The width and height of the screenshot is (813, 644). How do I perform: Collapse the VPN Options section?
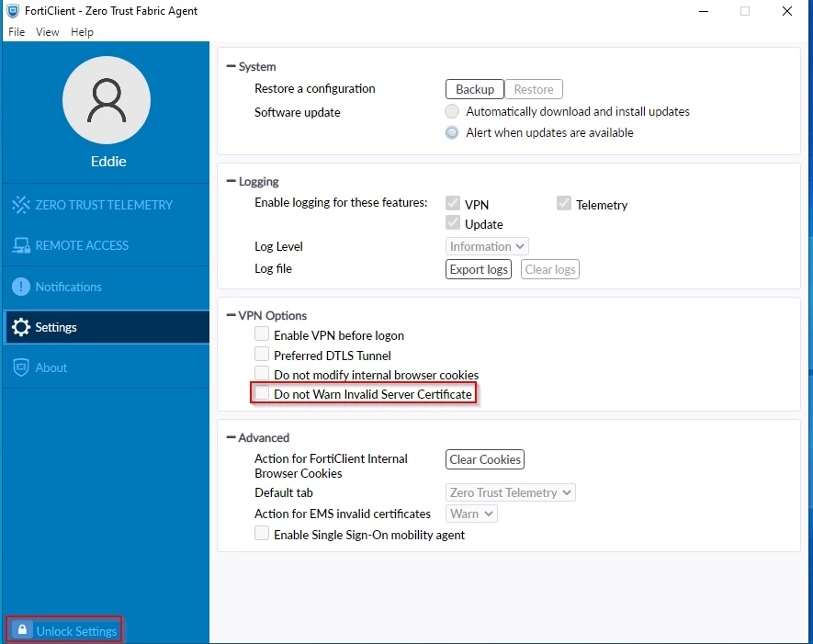231,315
